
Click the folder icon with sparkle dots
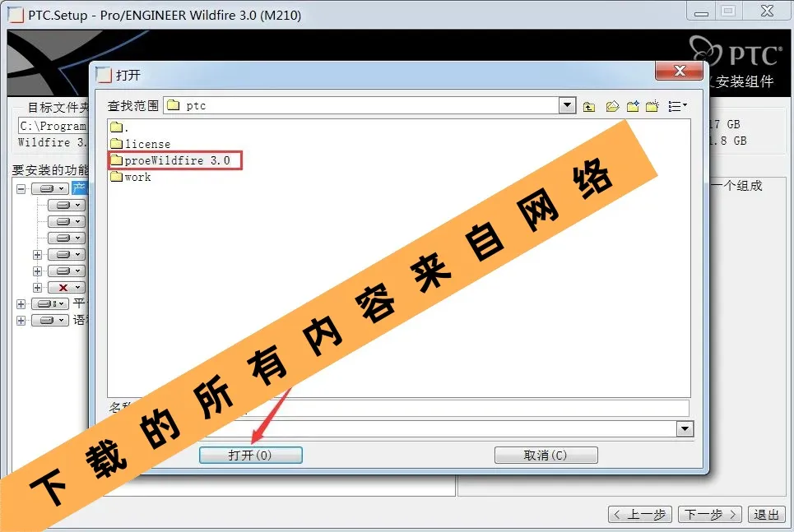click(652, 106)
